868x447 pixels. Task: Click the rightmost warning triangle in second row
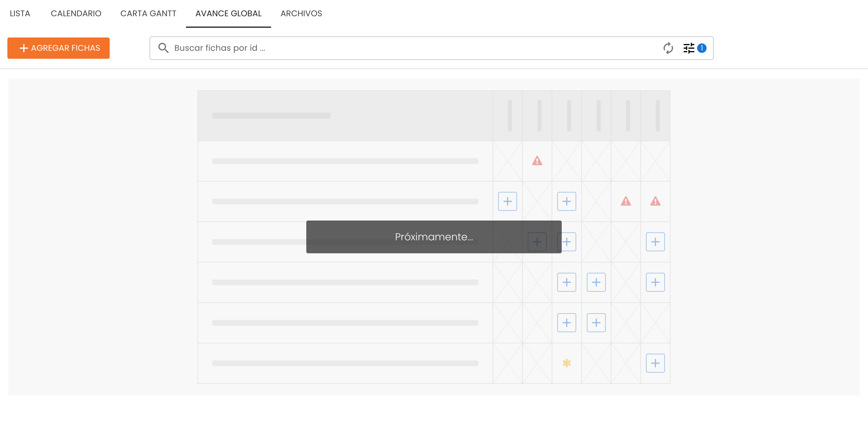point(655,201)
